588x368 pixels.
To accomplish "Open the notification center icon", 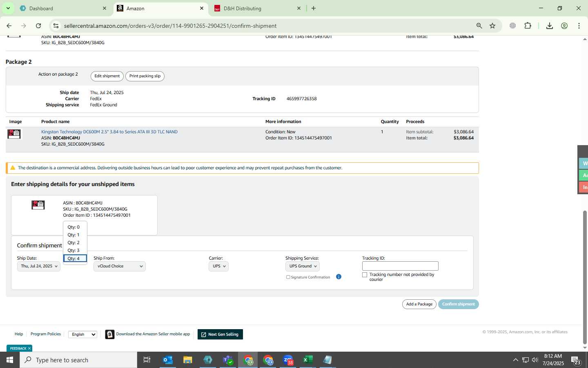I will (576, 361).
